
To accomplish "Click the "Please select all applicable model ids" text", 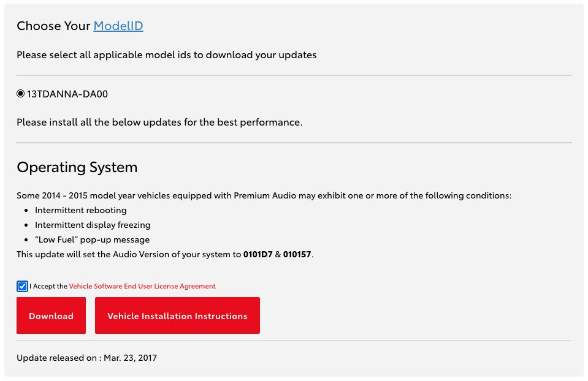I will [x=167, y=55].
